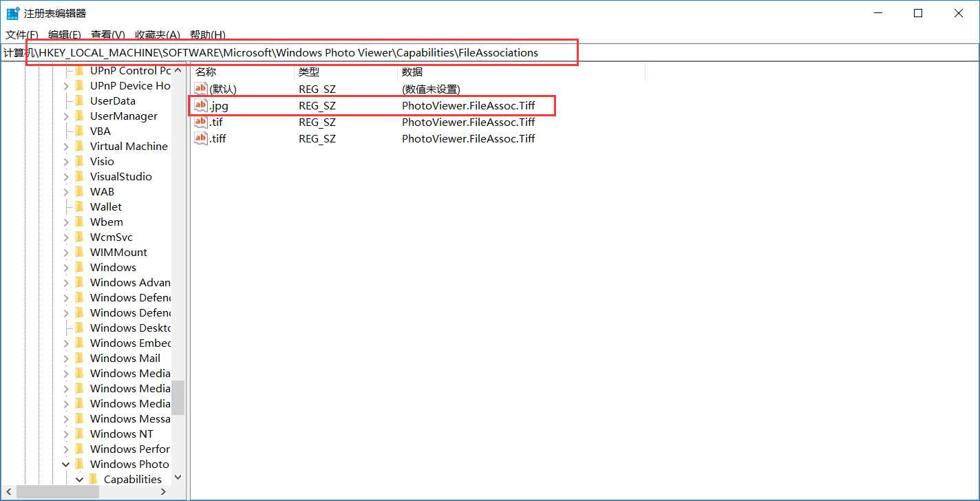Click the folder icon next to Visio

pyautogui.click(x=79, y=161)
